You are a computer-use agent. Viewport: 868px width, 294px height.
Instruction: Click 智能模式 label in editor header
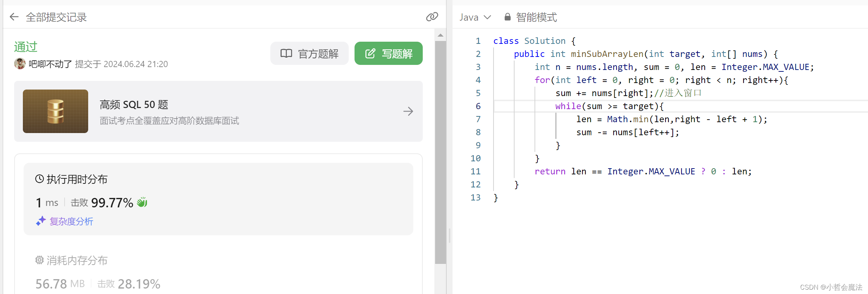coord(536,17)
